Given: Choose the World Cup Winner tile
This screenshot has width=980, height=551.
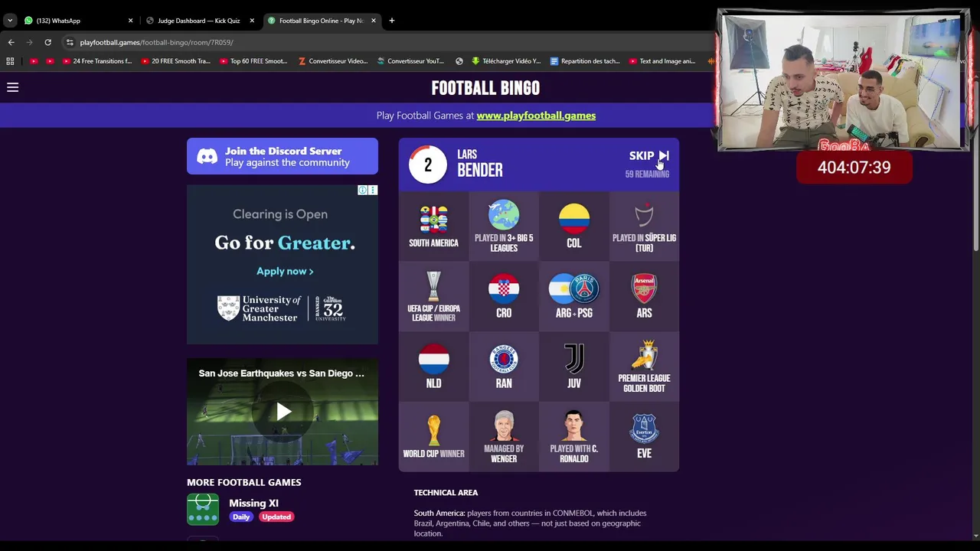Looking at the screenshot, I should (433, 438).
